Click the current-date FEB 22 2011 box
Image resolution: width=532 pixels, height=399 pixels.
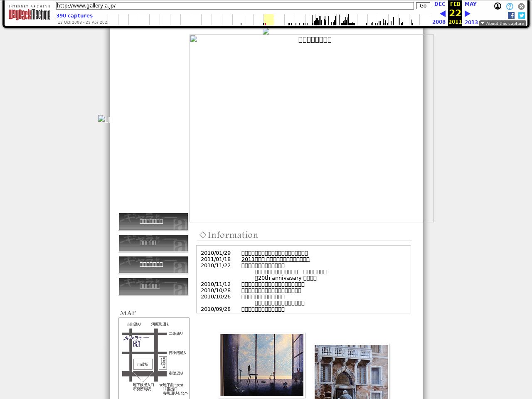click(x=455, y=13)
